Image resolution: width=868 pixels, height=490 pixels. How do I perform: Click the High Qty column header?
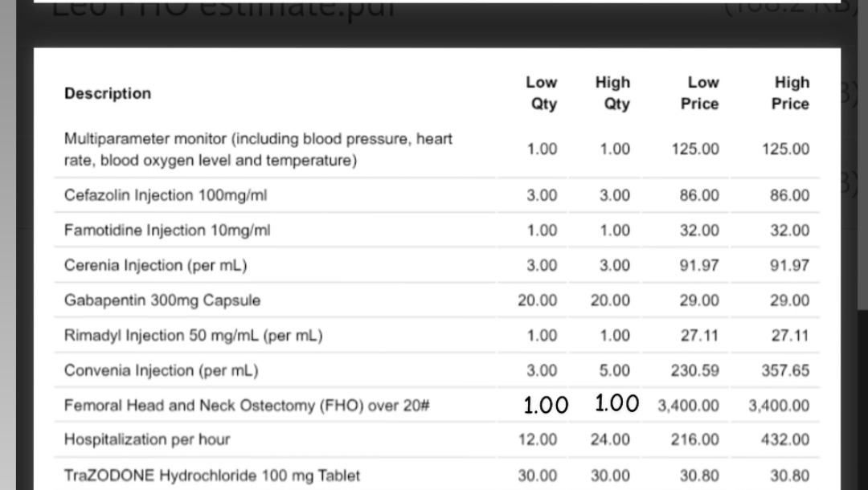coord(613,93)
